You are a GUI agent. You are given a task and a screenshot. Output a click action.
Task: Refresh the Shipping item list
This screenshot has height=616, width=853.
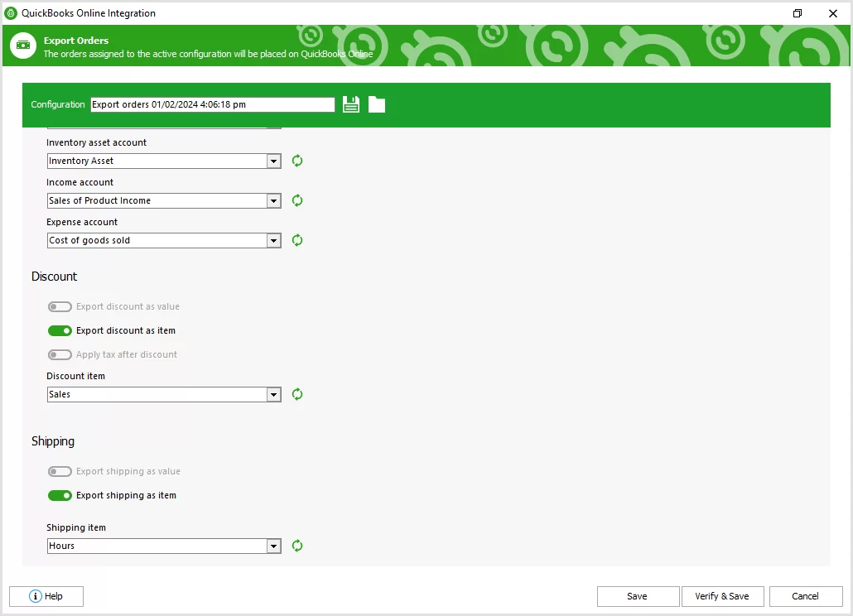click(296, 546)
